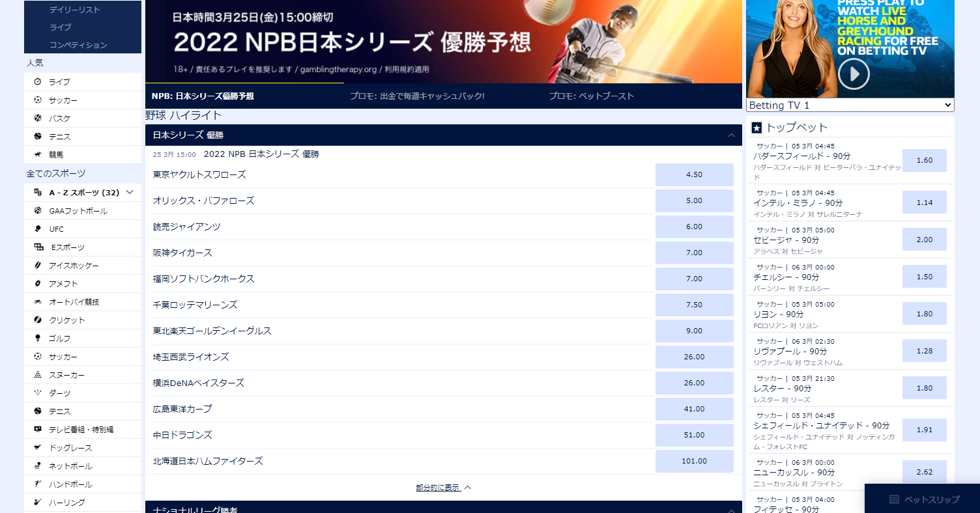Select the NPB: 日本シリーズ優勝予想 banner tab
The height and width of the screenshot is (513, 980).
click(x=203, y=96)
